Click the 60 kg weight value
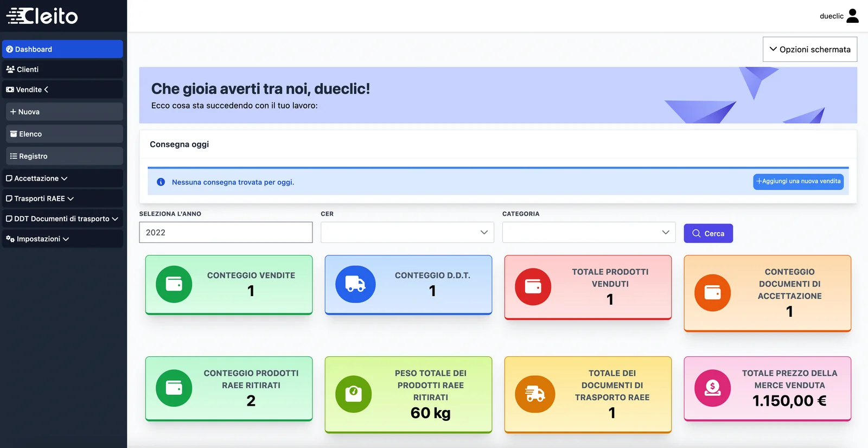 point(431,413)
